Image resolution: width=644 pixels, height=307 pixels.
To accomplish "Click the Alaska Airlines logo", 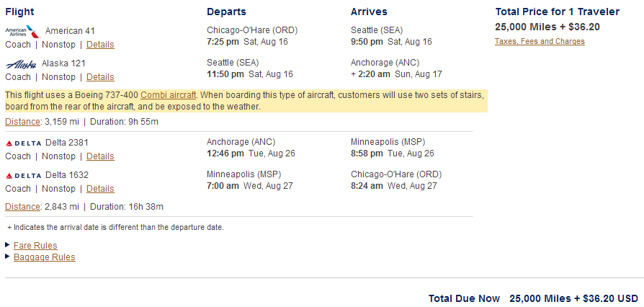I will 21,63.
